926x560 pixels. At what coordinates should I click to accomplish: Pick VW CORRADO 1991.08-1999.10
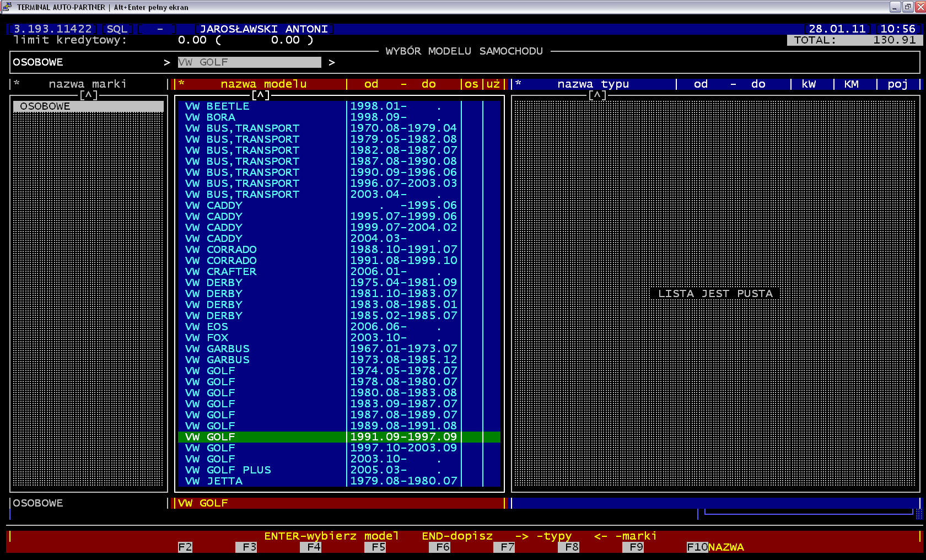point(339,261)
